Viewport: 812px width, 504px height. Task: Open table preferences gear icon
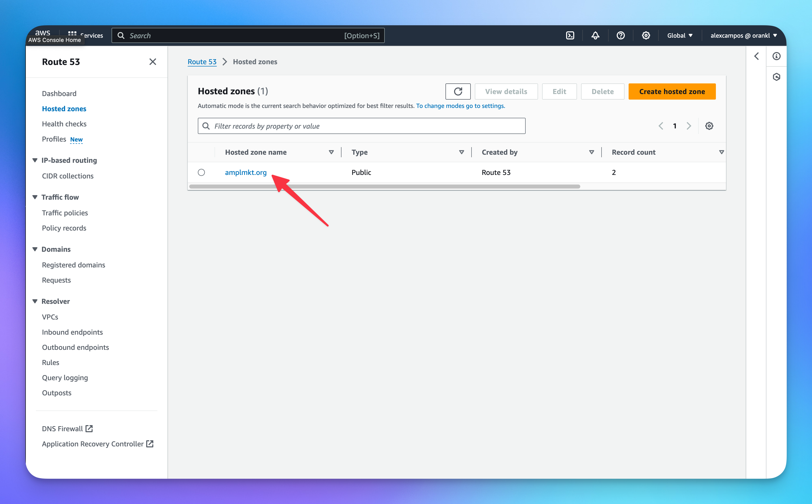[x=709, y=126]
